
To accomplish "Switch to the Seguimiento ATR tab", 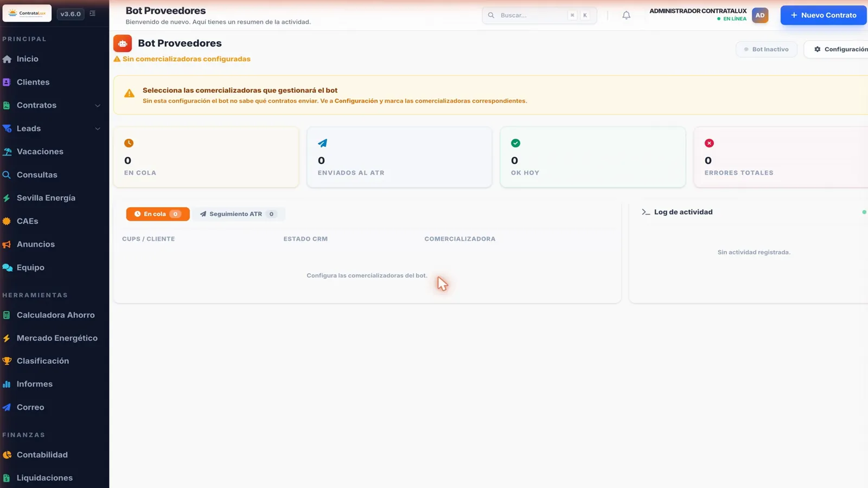I will 238,214.
